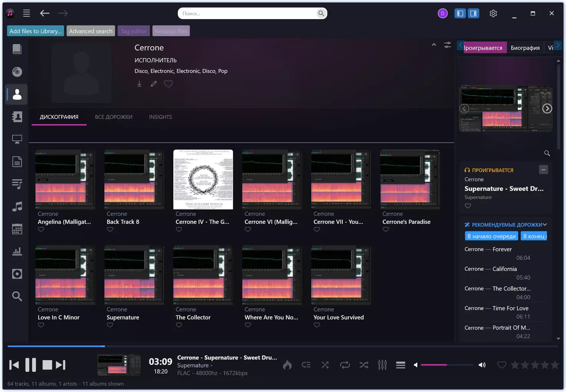
Task: Switch to the ВСЕ ДОРОЖКИ tab
Action: click(x=114, y=117)
